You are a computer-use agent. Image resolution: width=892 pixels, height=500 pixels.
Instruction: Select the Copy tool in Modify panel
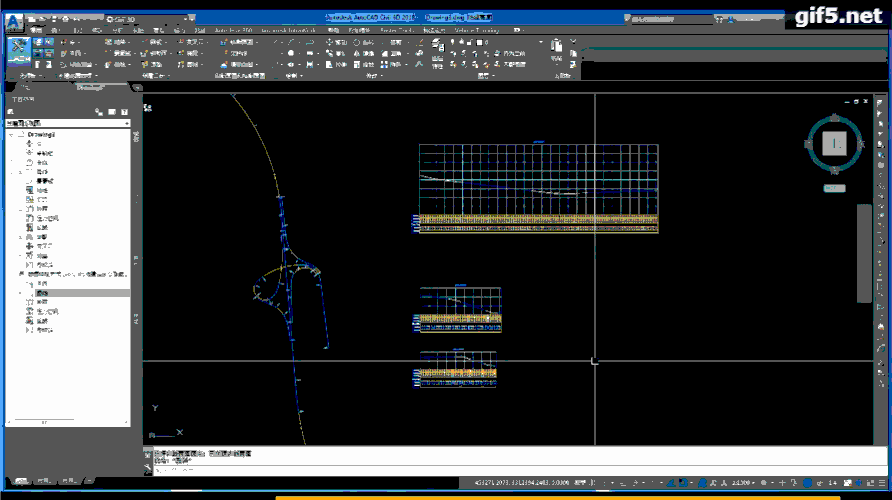(x=336, y=53)
